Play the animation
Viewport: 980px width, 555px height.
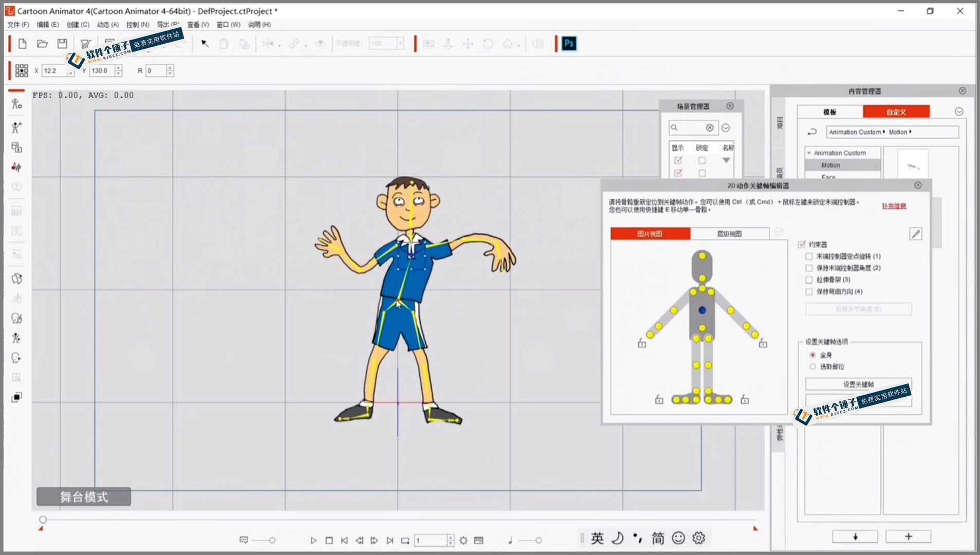pos(313,540)
